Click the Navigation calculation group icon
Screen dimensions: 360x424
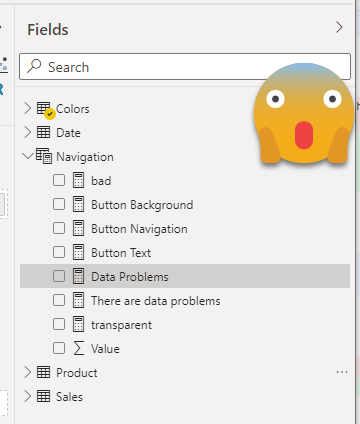[x=44, y=156]
